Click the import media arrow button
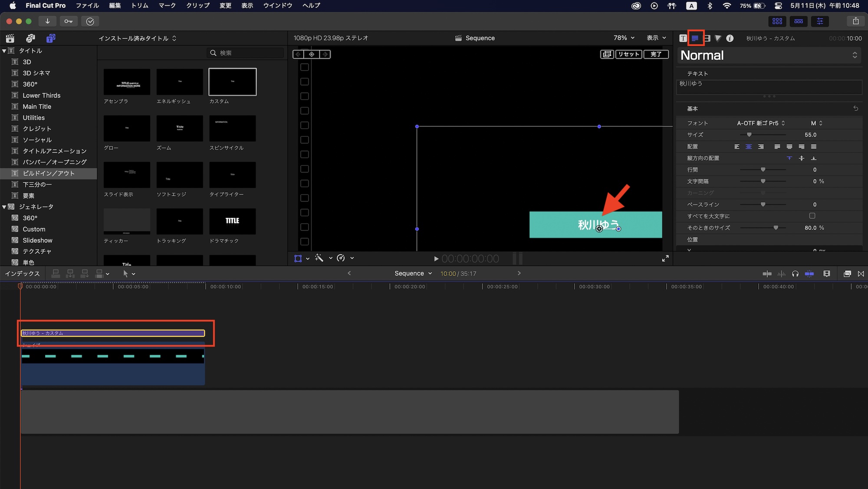Image resolution: width=868 pixels, height=489 pixels. 47,21
